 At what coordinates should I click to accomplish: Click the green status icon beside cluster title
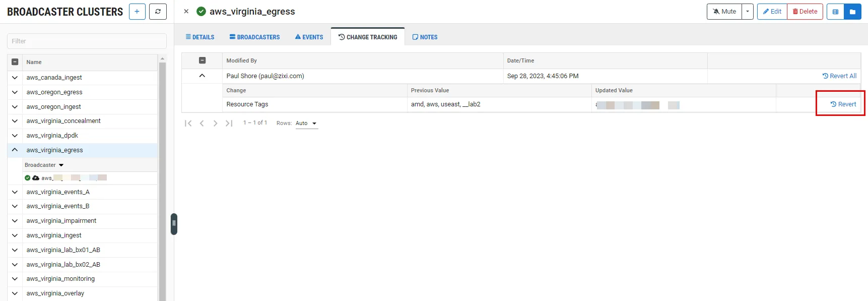click(x=201, y=11)
